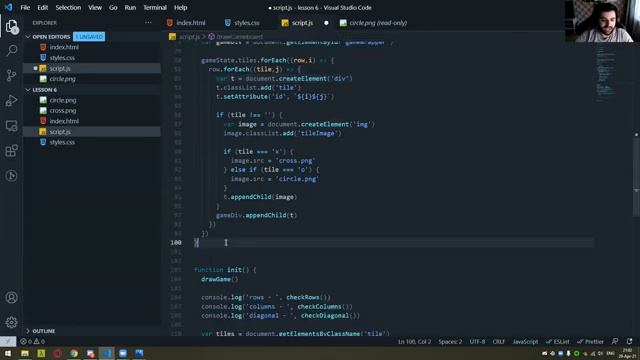The image size is (640, 360).
Task: Open the Run and Debug view
Action: tap(11, 100)
